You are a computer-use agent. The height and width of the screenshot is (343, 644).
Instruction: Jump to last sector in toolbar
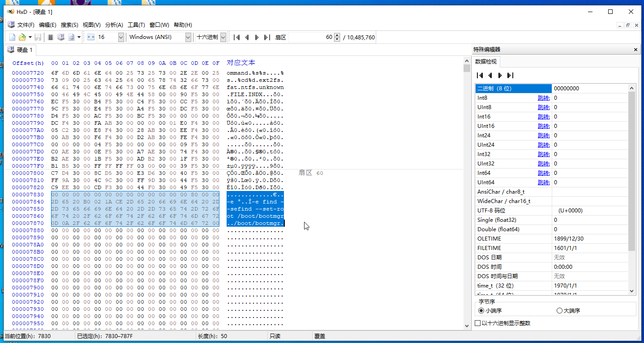tap(267, 37)
